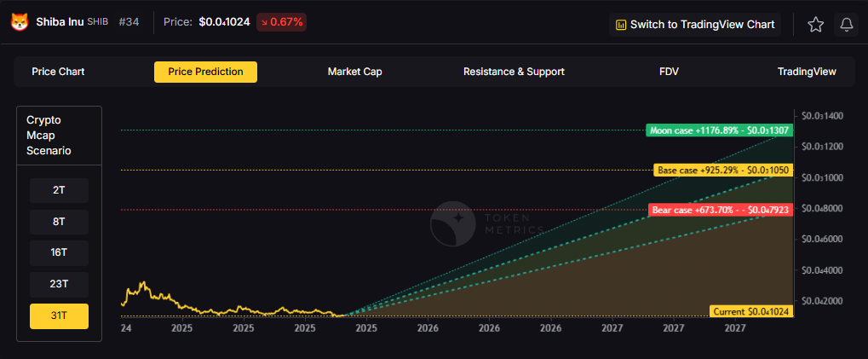Click the Shiba Inu name text
This screenshot has width=868, height=359.
(x=60, y=23)
